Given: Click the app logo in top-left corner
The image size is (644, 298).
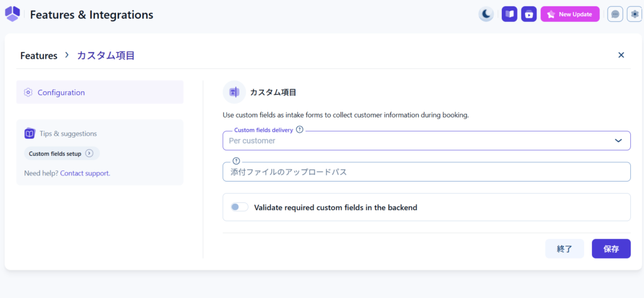Looking at the screenshot, I should coord(13,14).
